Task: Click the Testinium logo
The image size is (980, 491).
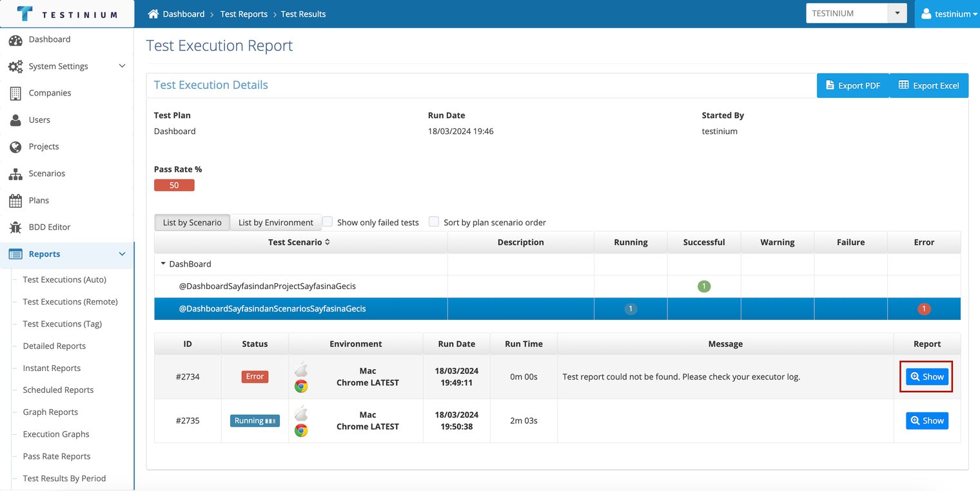Action: pos(67,14)
